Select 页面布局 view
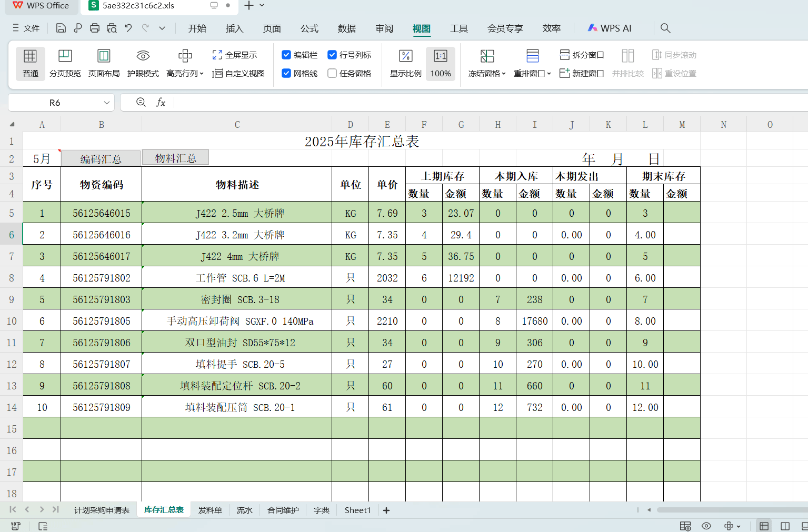Screen dimensions: 808x532 pos(104,62)
